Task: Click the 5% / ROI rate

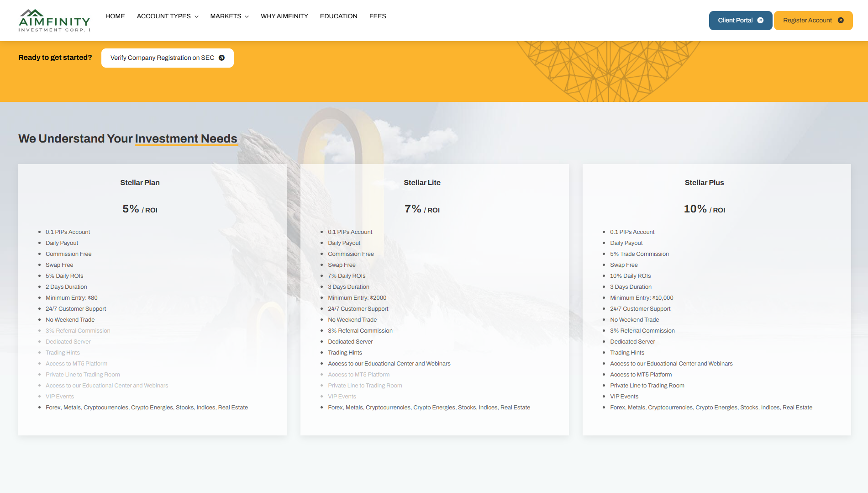Action: coord(140,209)
